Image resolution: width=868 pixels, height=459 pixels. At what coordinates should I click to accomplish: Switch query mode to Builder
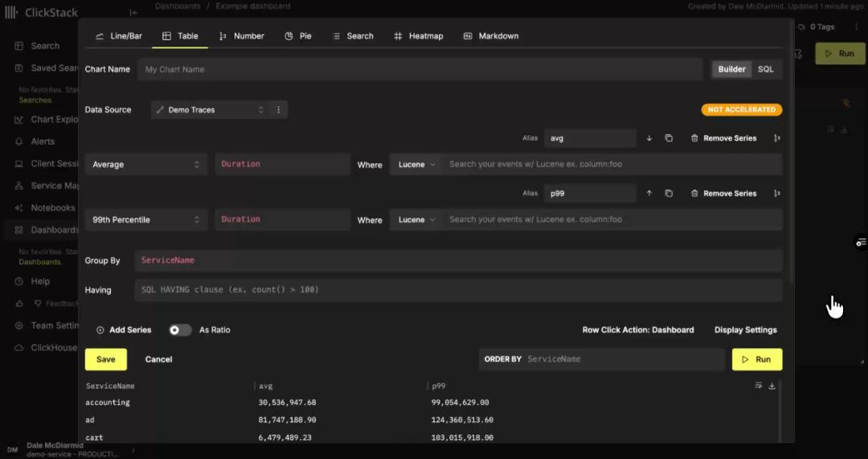click(x=732, y=69)
